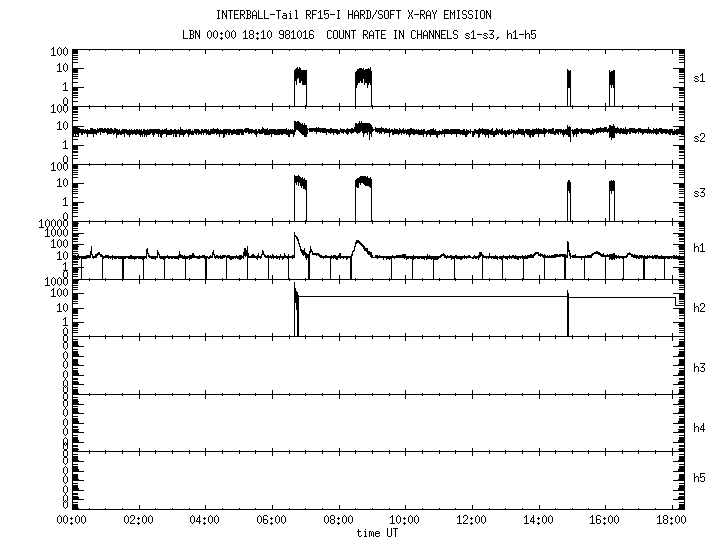
Task: Select the 02:00 time axis tick label
Action: pyautogui.click(x=137, y=520)
